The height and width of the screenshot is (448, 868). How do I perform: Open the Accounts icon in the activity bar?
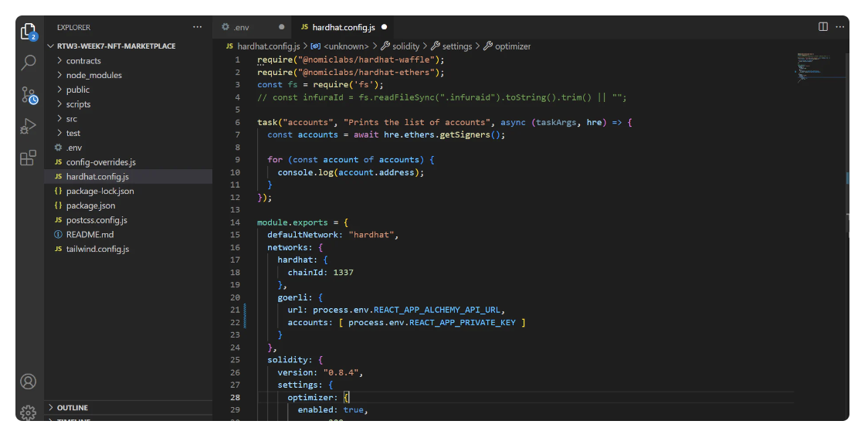tap(29, 382)
